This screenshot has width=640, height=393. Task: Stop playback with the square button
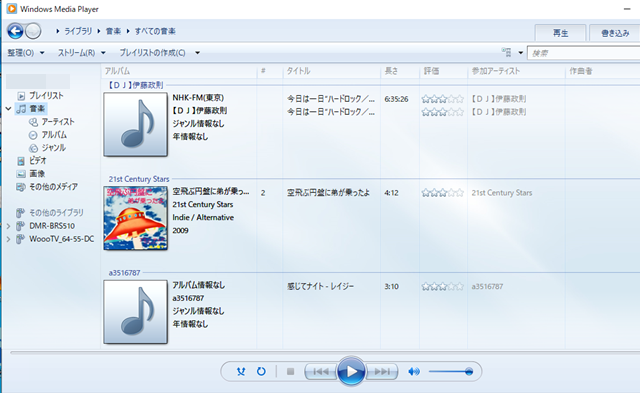click(290, 371)
